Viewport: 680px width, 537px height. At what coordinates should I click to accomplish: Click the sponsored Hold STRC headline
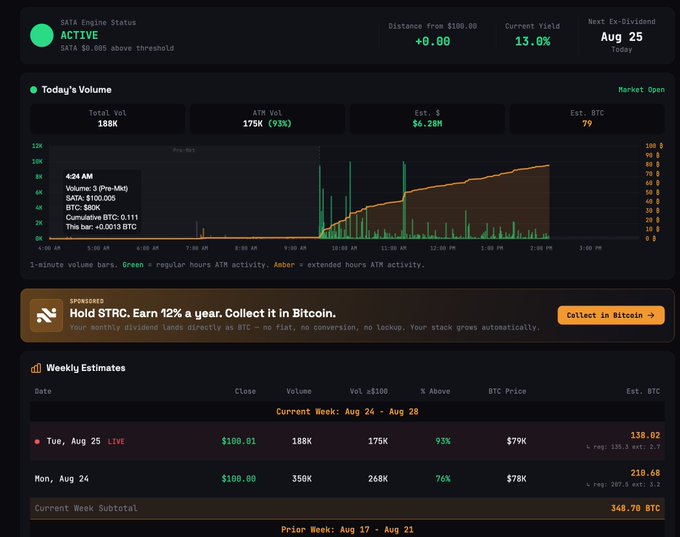click(x=203, y=313)
